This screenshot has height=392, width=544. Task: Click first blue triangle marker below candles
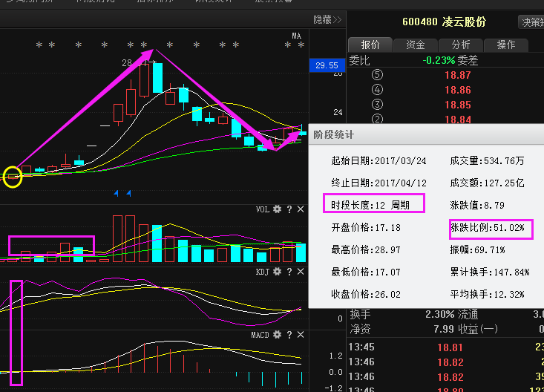pos(117,193)
